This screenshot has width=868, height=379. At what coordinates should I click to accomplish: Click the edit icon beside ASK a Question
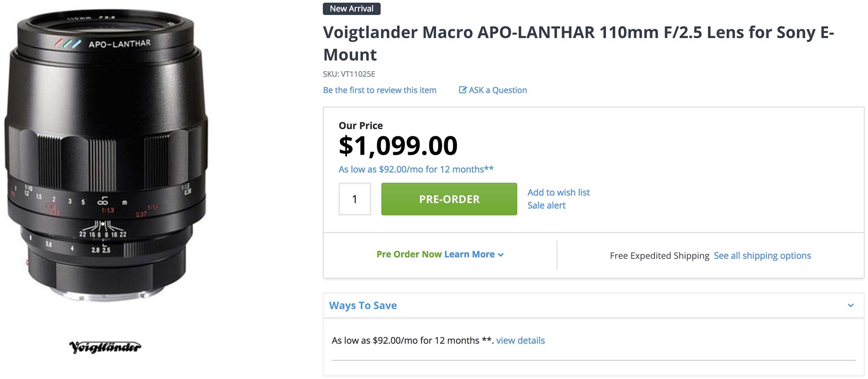[463, 90]
